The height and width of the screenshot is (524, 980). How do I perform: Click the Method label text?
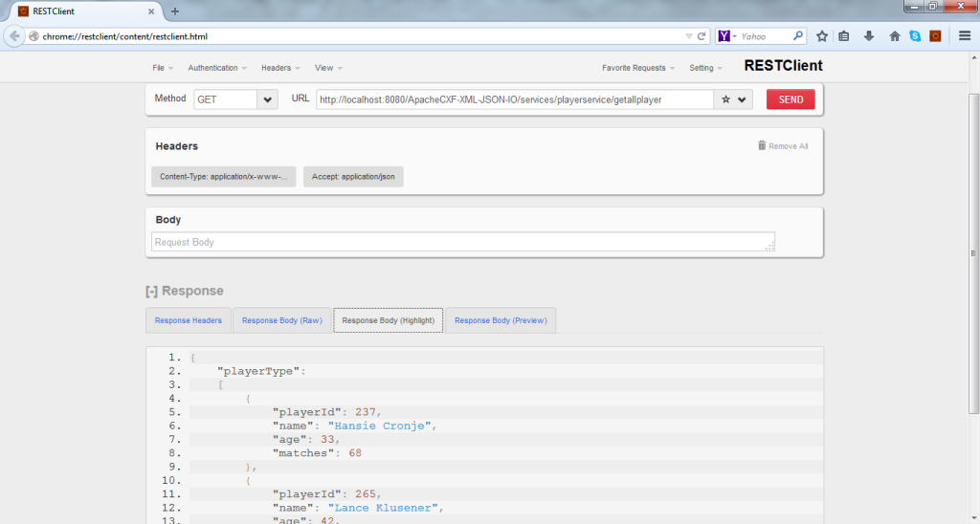pyautogui.click(x=170, y=98)
